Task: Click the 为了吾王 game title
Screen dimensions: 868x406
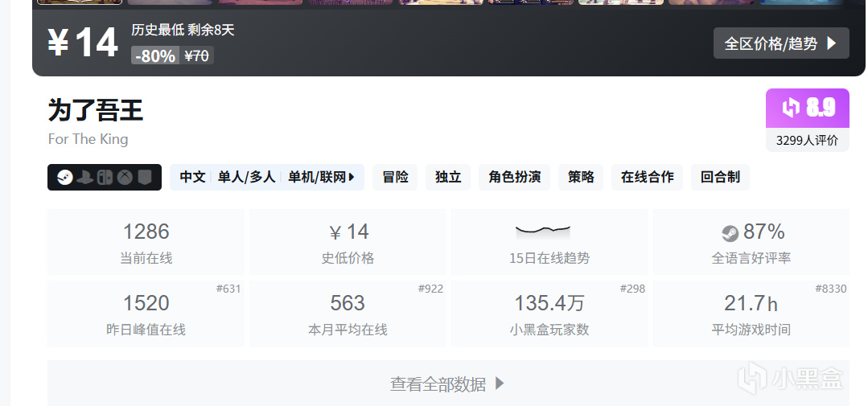Action: click(96, 109)
